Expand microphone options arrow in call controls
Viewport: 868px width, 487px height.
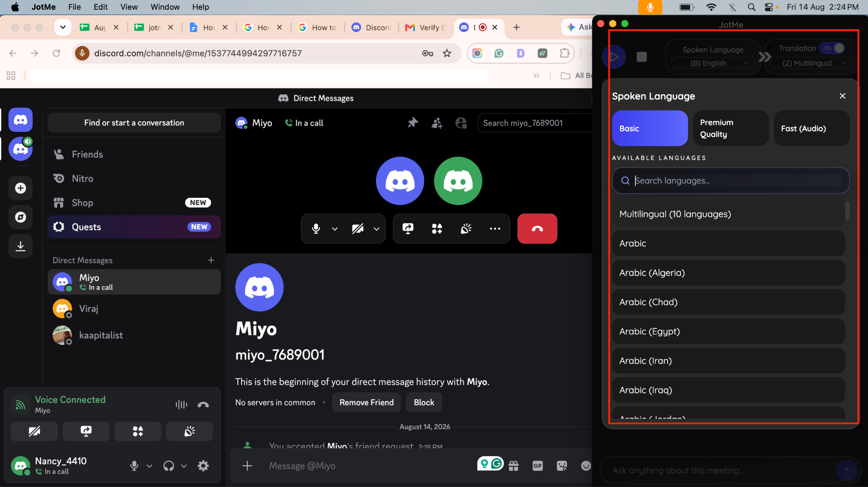335,229
